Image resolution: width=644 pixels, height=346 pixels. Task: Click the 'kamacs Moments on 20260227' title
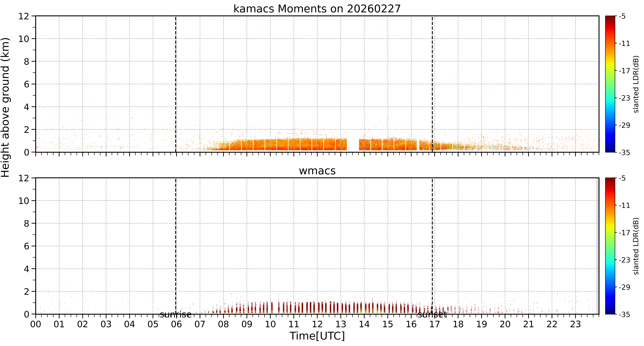coord(317,9)
